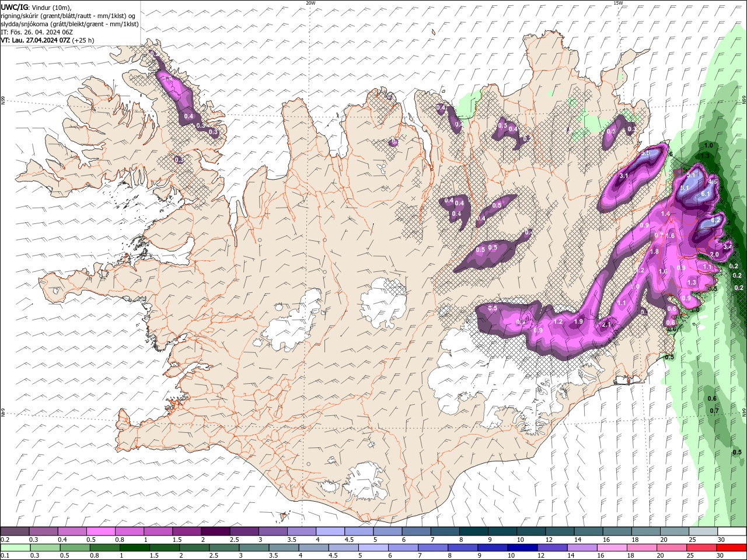The width and height of the screenshot is (747, 560).
Task: Select the darkest green 1 swatch in the rain legend
Action: tap(135, 548)
